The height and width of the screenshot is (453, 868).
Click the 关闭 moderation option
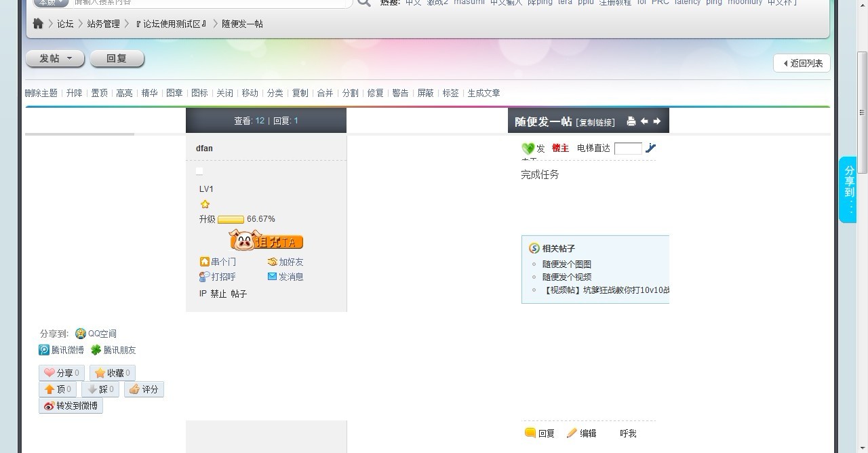coord(225,93)
